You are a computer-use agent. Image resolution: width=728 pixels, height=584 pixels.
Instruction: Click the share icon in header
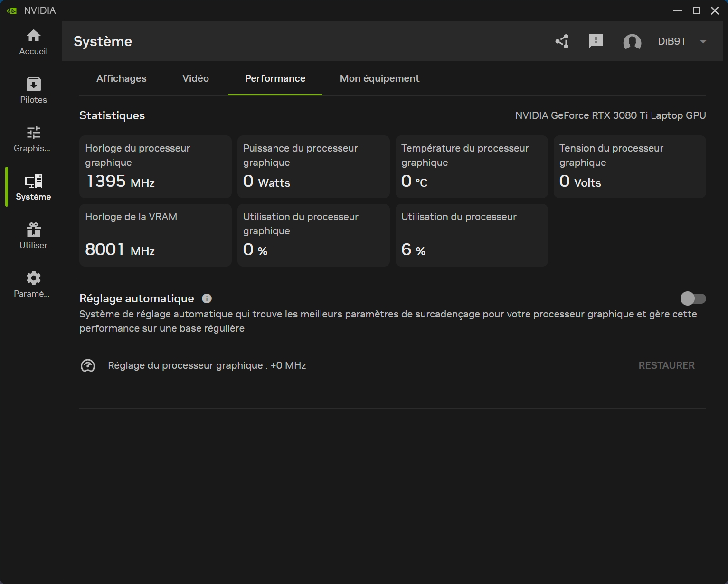point(562,41)
